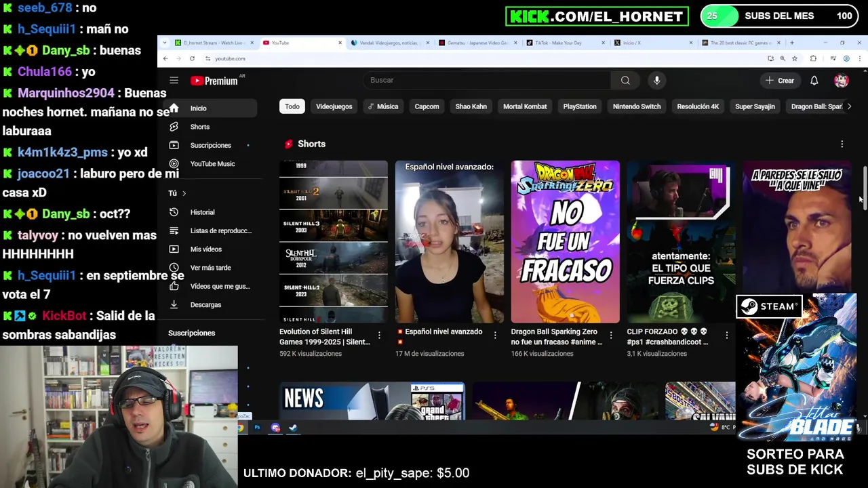Close the YouTube browser tab
Screen dimensions: 868x488
coord(340,43)
